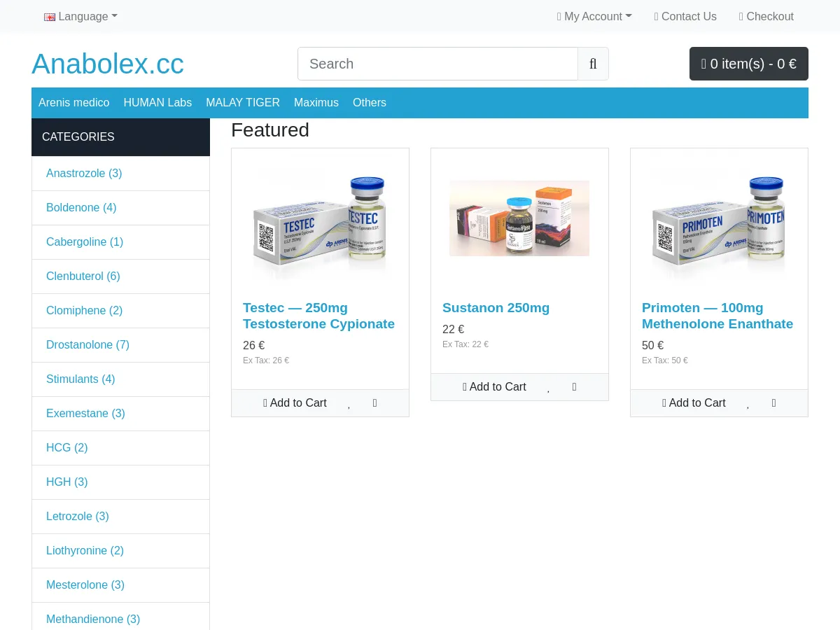The image size is (840, 630).
Task: Open the Arenis medico menu item
Action: [x=74, y=102]
